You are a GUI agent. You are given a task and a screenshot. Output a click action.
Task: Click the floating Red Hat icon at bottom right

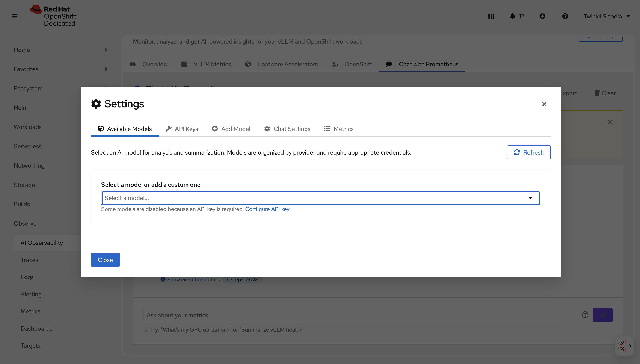(624, 346)
